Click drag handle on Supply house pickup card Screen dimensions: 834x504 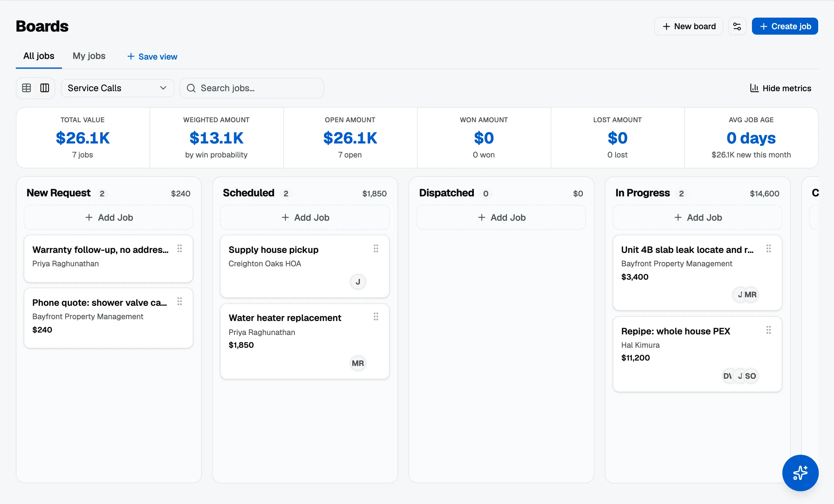tap(376, 249)
